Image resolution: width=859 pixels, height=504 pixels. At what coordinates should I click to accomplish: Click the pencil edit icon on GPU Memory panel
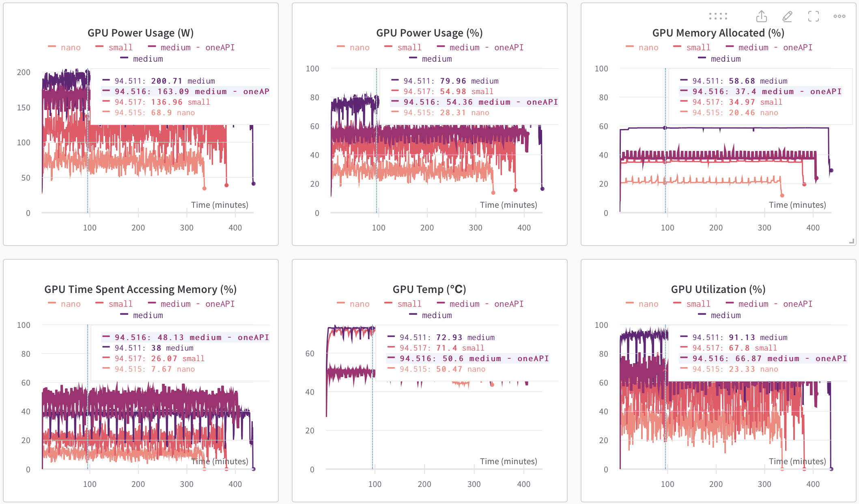[x=787, y=16]
